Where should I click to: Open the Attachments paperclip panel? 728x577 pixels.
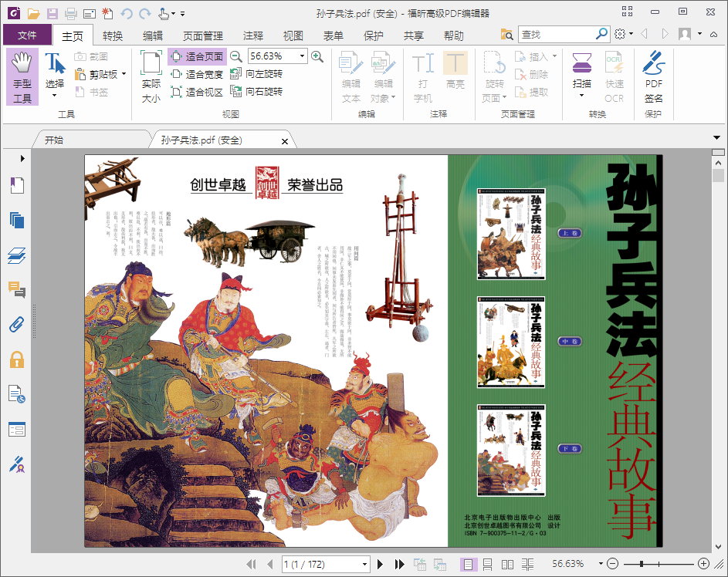pos(17,324)
